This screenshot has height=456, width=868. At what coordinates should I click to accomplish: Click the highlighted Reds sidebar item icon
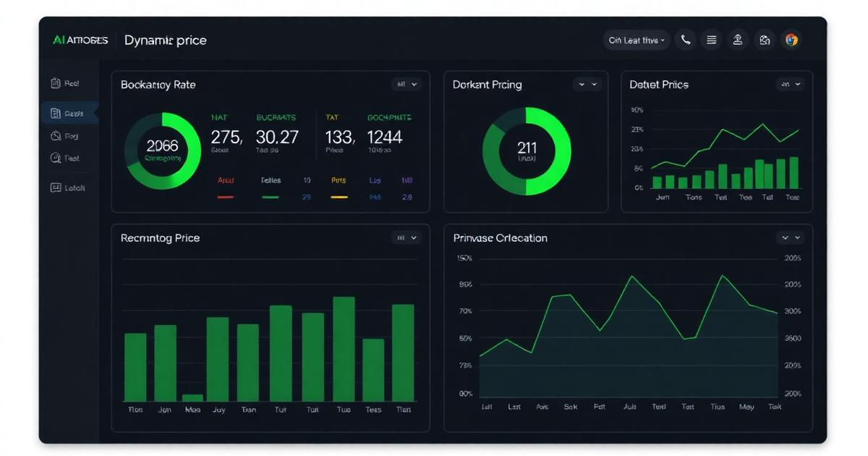56,113
